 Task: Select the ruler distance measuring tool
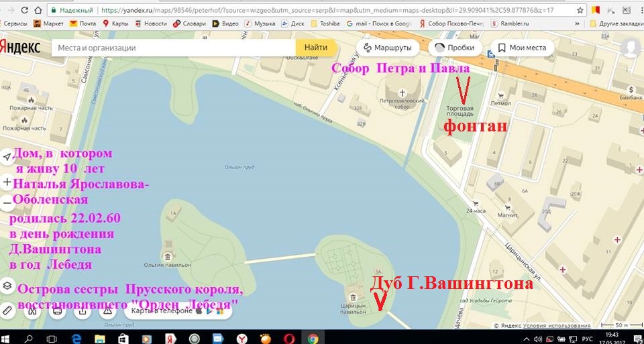click(x=7, y=310)
